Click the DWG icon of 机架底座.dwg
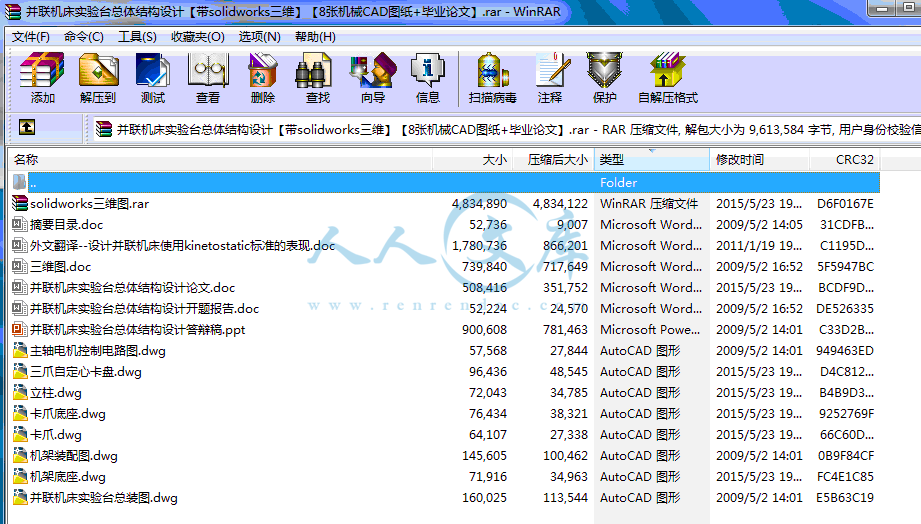The width and height of the screenshot is (921, 524). (20, 476)
